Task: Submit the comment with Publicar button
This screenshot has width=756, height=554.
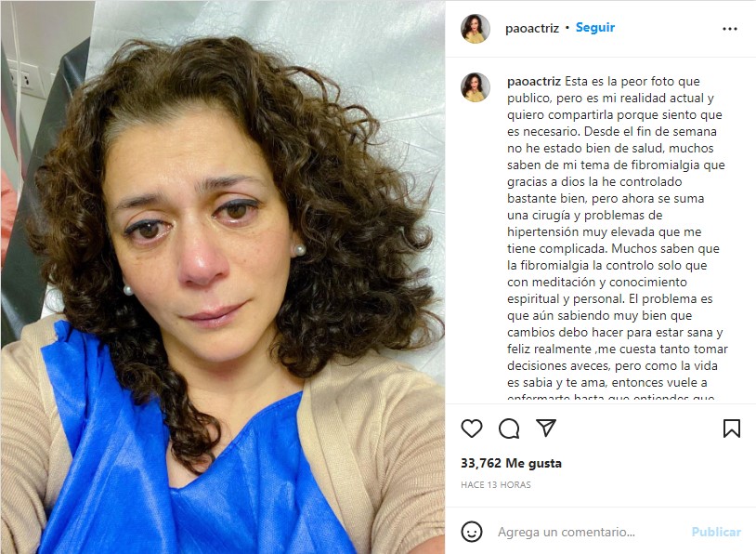Action: [716, 532]
